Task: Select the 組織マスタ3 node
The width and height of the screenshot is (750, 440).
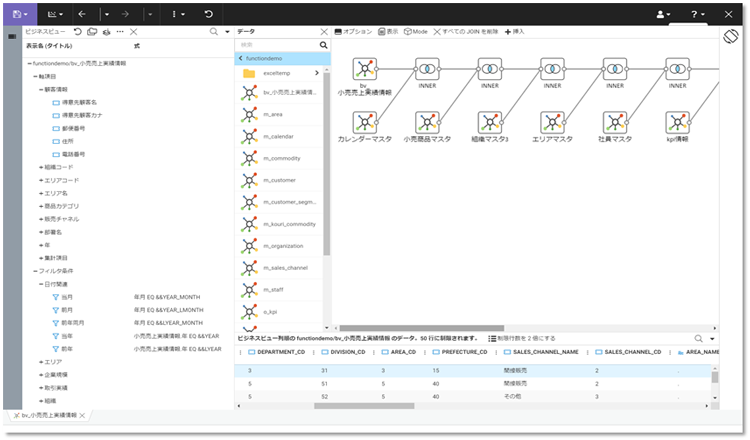Action: [490, 122]
